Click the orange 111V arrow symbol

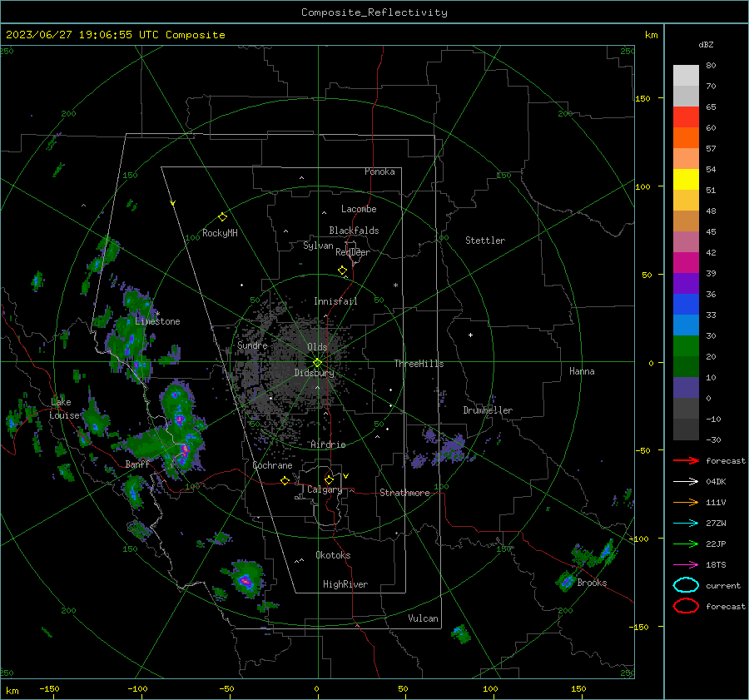[686, 502]
